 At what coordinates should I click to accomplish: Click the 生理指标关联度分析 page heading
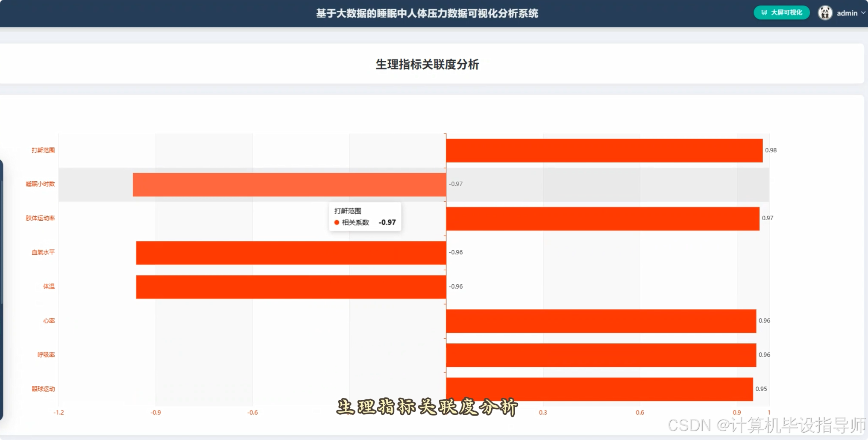coord(427,65)
